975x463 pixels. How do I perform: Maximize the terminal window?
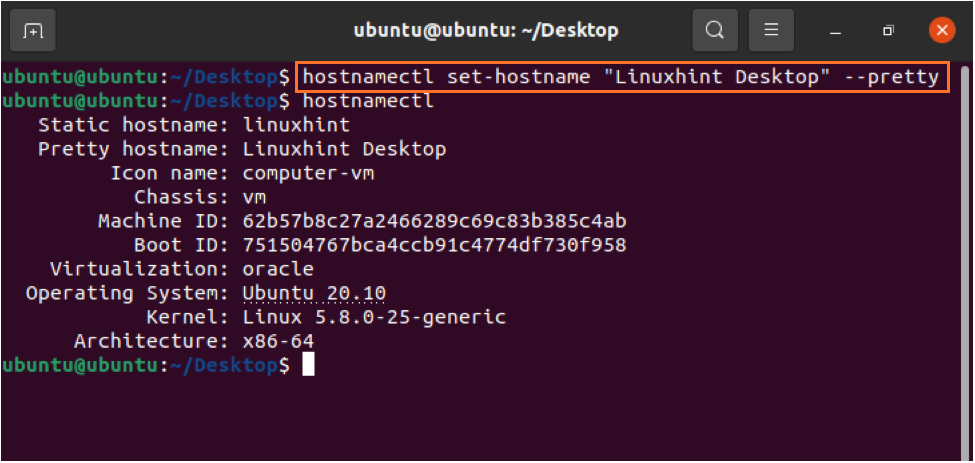point(889,30)
